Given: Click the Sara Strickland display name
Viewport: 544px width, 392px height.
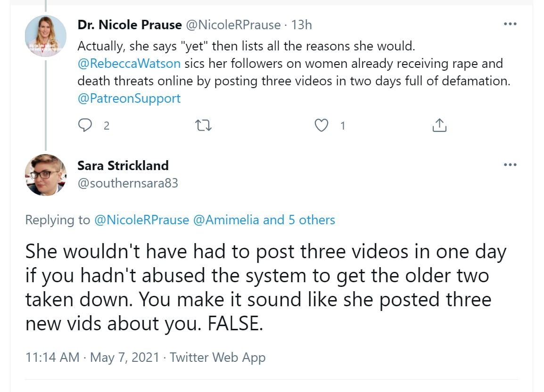Looking at the screenshot, I should [123, 166].
